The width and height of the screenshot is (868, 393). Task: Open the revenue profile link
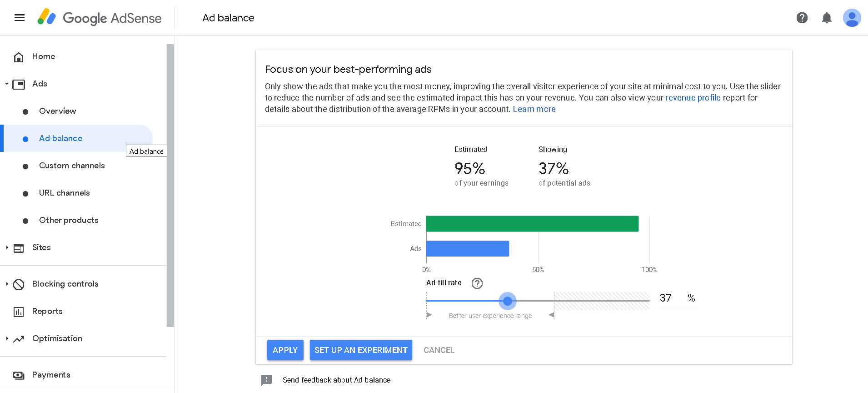coord(693,98)
